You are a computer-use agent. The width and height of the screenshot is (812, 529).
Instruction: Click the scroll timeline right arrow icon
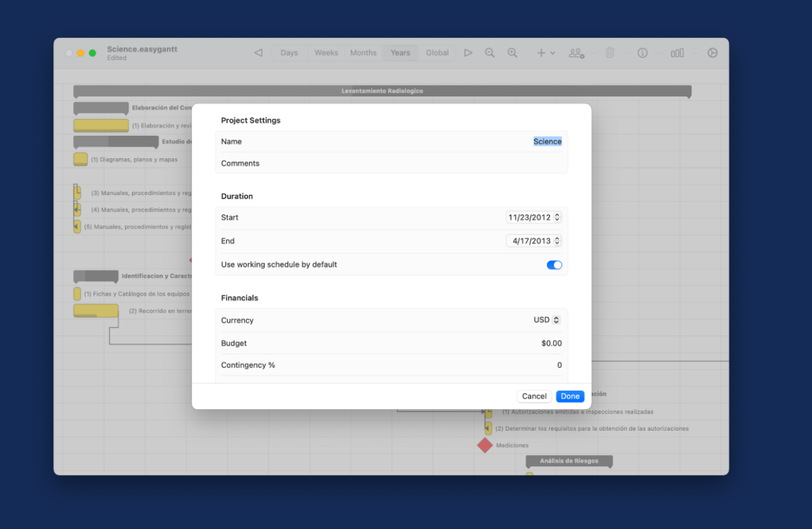click(x=468, y=53)
